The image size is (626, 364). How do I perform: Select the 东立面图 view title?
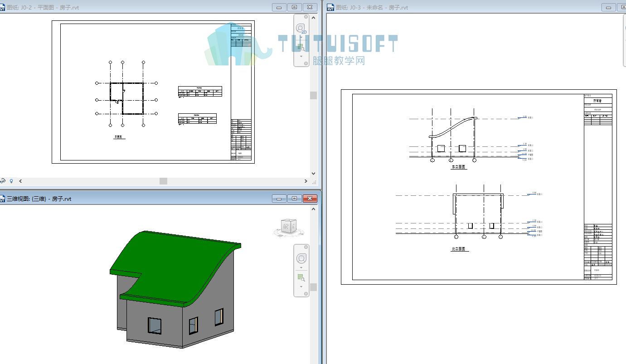(x=459, y=167)
